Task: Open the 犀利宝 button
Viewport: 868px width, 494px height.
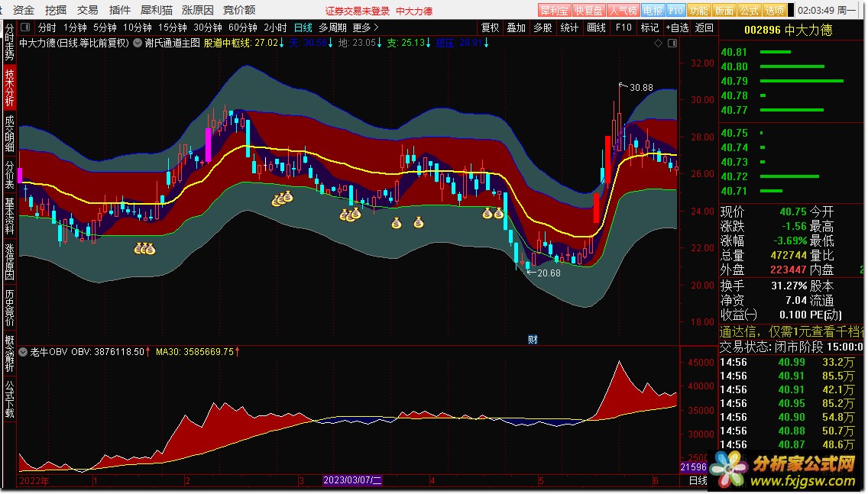Action: [553, 11]
